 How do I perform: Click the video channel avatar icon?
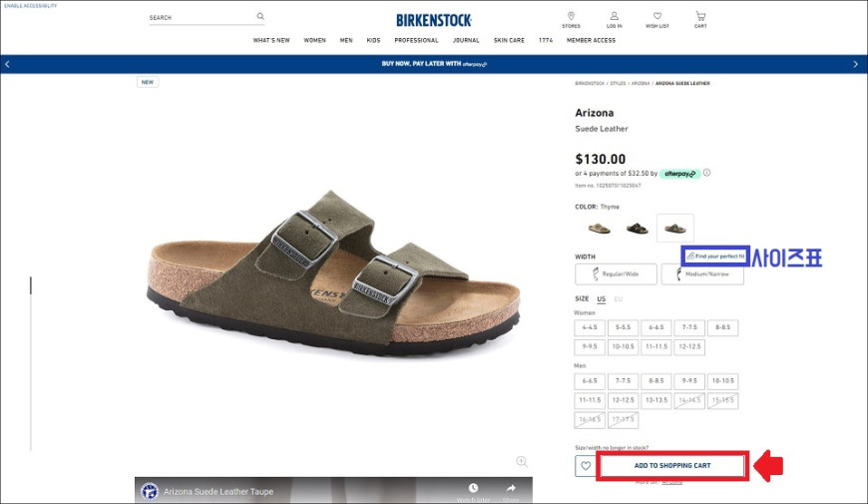[x=150, y=491]
